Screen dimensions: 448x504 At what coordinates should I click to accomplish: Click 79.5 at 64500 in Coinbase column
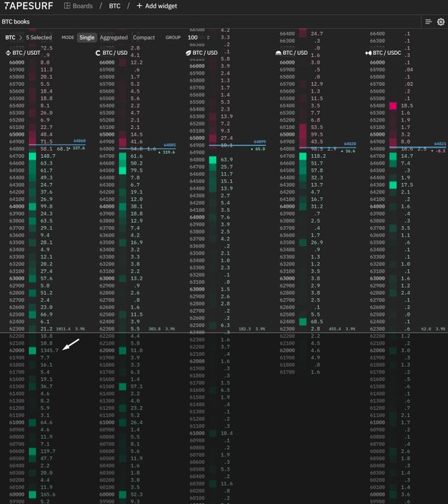(x=136, y=170)
